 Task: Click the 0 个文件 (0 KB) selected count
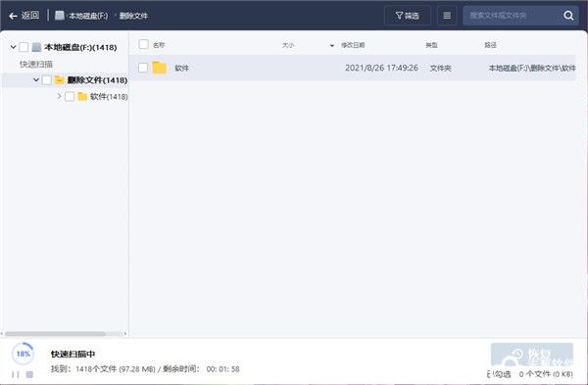coord(546,374)
